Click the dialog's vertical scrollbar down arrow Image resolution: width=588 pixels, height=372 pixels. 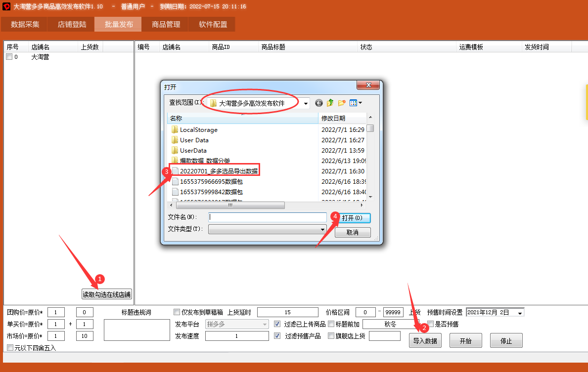(370, 197)
